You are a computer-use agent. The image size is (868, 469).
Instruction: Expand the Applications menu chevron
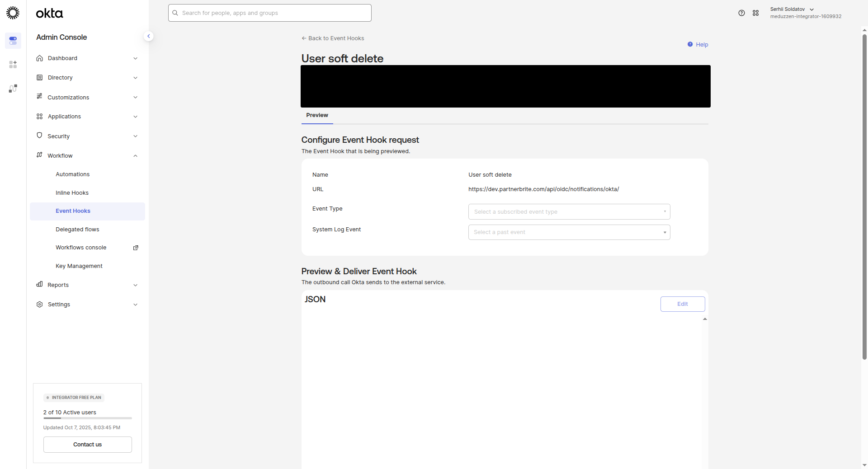tap(135, 117)
